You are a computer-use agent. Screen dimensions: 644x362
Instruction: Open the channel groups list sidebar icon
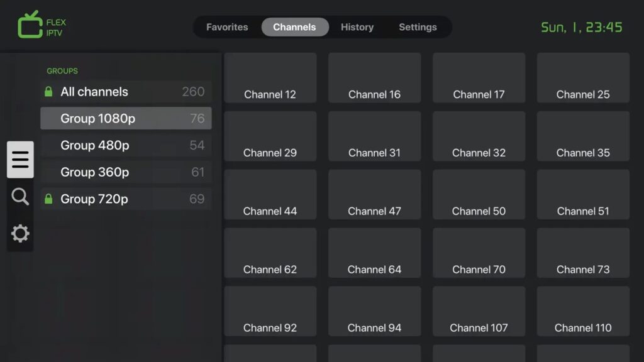point(20,160)
